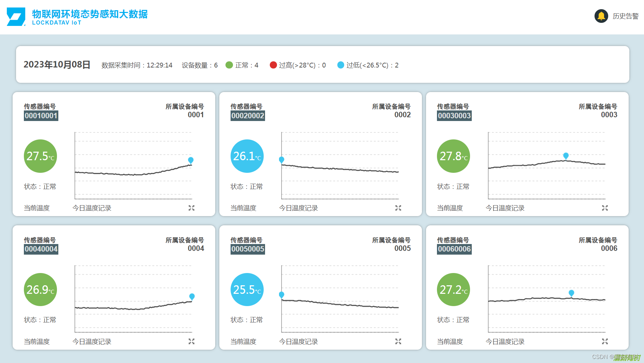Expand chart for sensor 00020002

click(398, 208)
